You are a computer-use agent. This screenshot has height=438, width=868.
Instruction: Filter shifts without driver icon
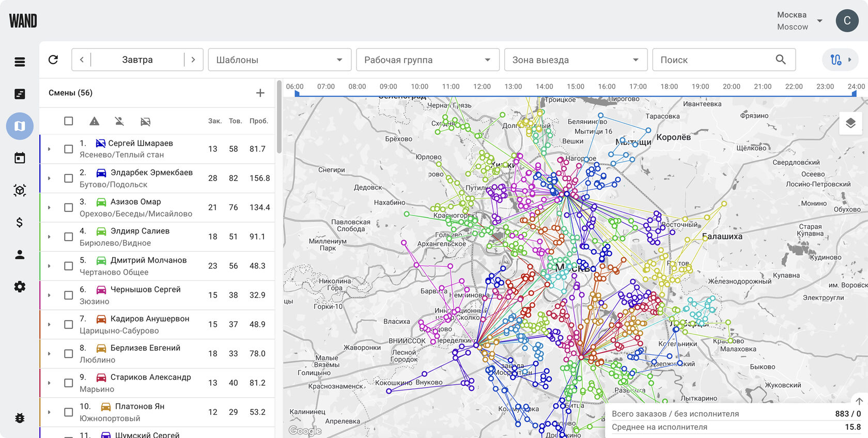[119, 121]
